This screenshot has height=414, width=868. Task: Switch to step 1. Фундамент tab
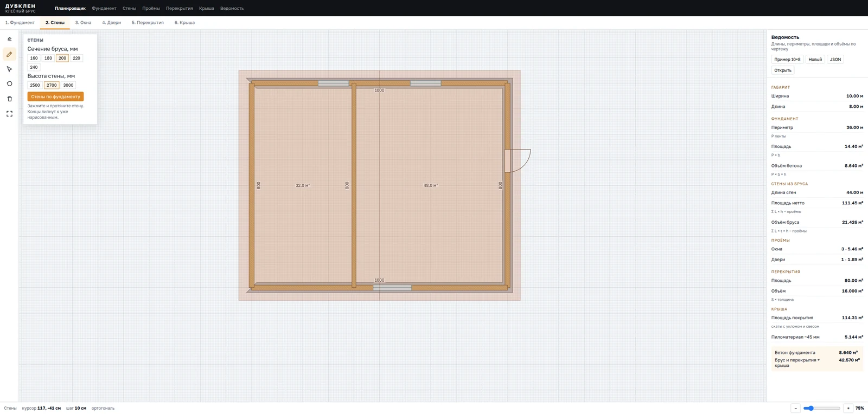point(20,23)
